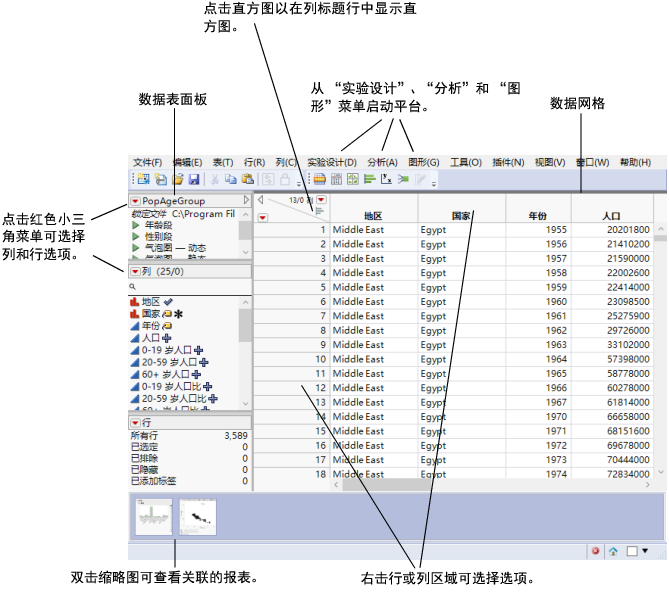
Task: Open the 帮助(H) menu
Action: click(635, 163)
